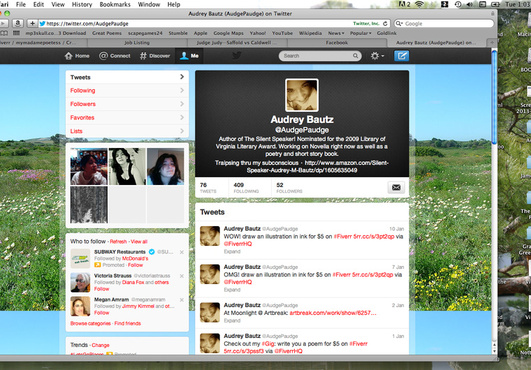Screen dimensions: 531x370
Task: Show the bookmarks book icon
Action: point(4,33)
